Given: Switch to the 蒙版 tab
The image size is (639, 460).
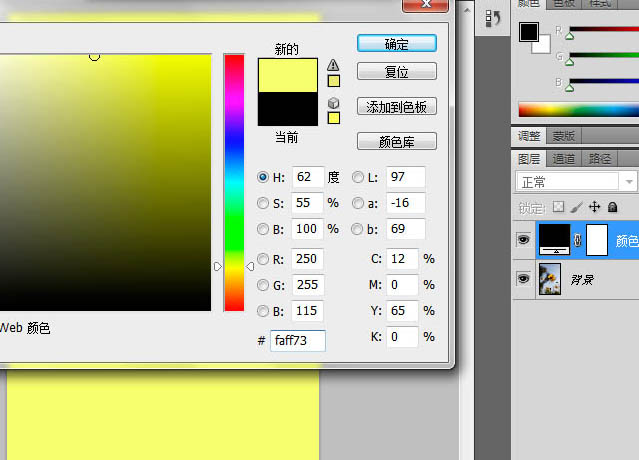Looking at the screenshot, I should pos(563,136).
